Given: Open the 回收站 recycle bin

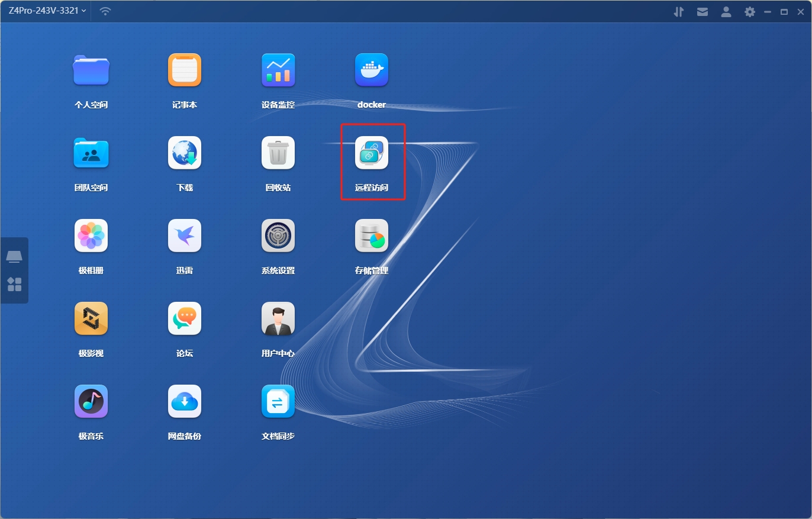Looking at the screenshot, I should (278, 153).
